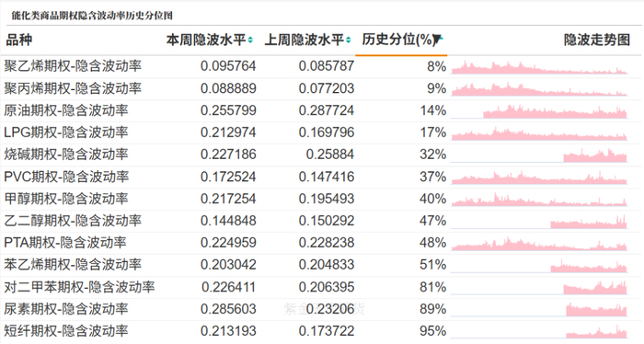The image size is (644, 344).
Task: Select row 聚丙烯期权-隐含波动率
Action: coord(321,88)
